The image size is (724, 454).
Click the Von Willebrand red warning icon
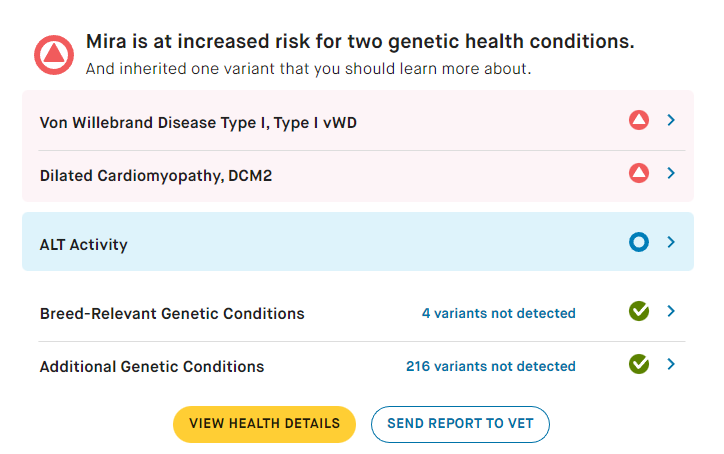(x=639, y=121)
